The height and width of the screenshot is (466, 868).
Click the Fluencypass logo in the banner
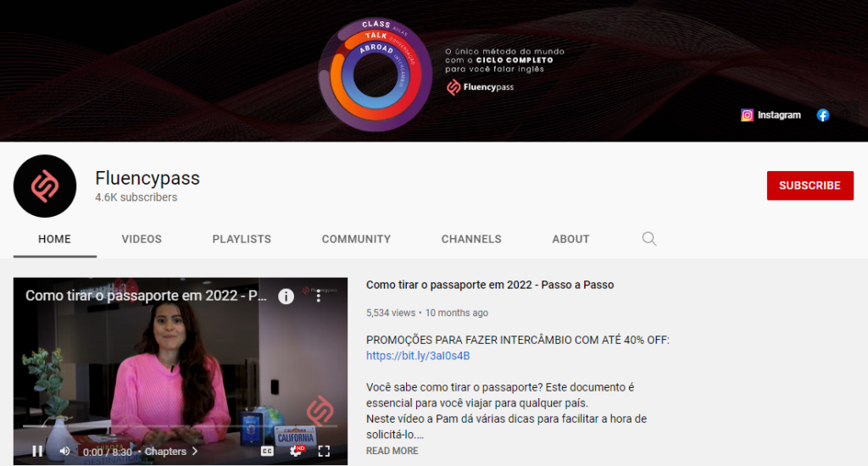pyautogui.click(x=480, y=87)
